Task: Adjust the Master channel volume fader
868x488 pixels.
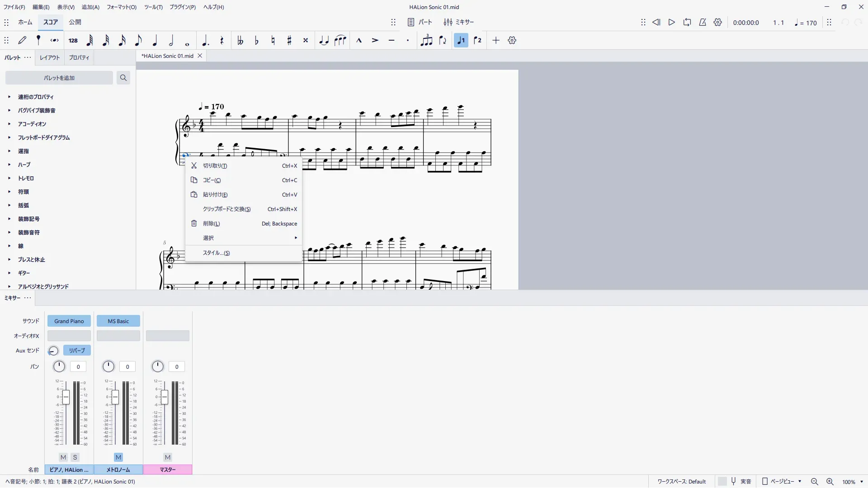Action: coord(165,397)
